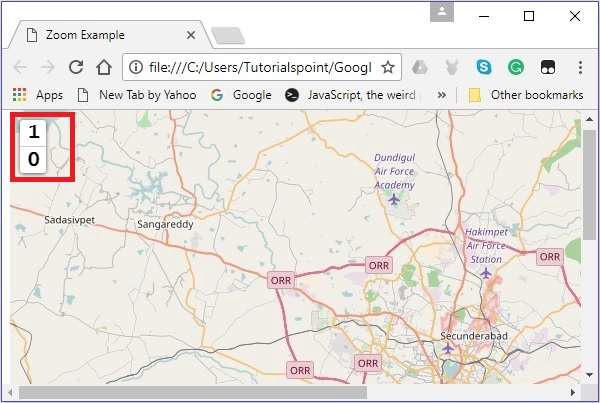
Task: Go to the browser home page
Action: [103, 67]
